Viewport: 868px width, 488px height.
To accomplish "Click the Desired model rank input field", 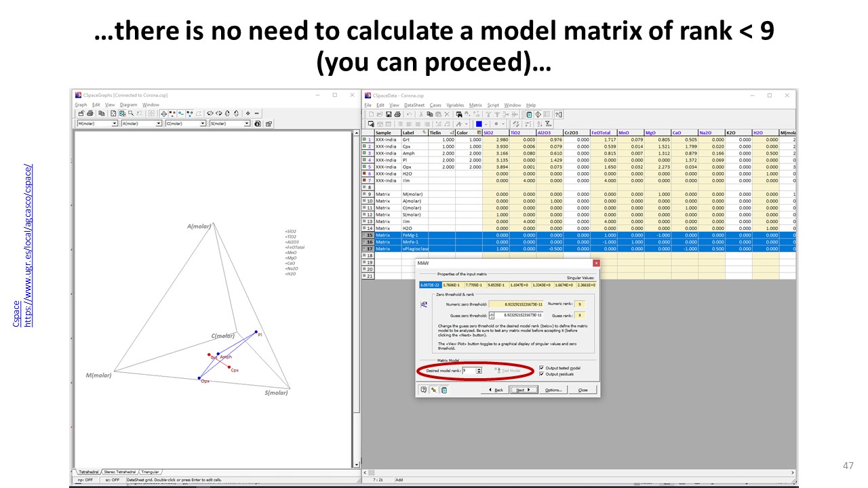I will pyautogui.click(x=469, y=371).
